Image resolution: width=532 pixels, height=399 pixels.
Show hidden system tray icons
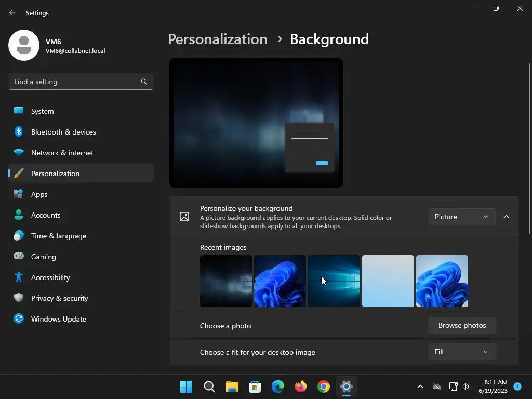tap(420, 387)
